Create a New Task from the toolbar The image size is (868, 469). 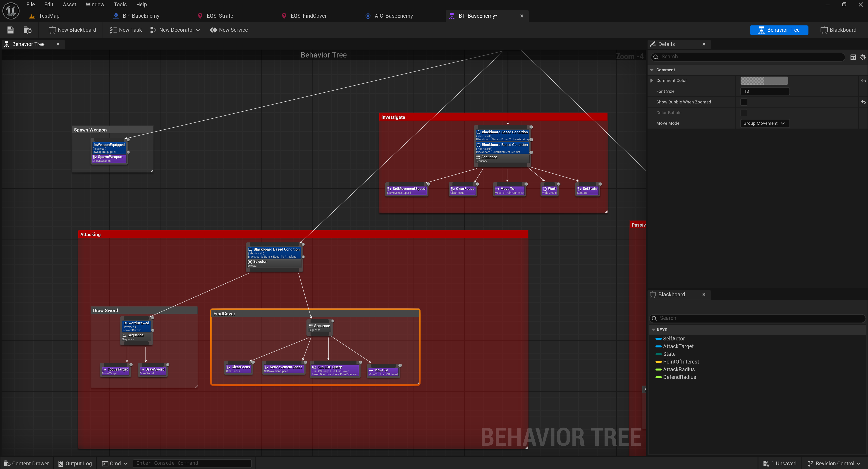(126, 30)
